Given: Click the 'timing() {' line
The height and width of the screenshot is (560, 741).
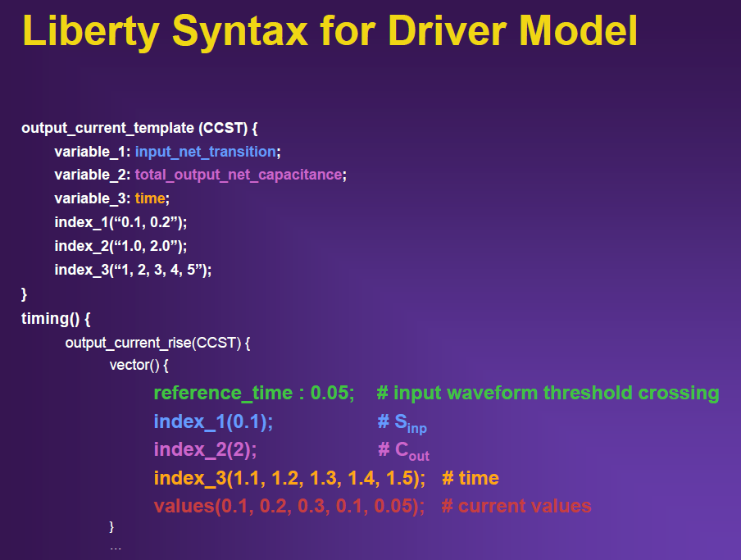Looking at the screenshot, I should point(55,318).
